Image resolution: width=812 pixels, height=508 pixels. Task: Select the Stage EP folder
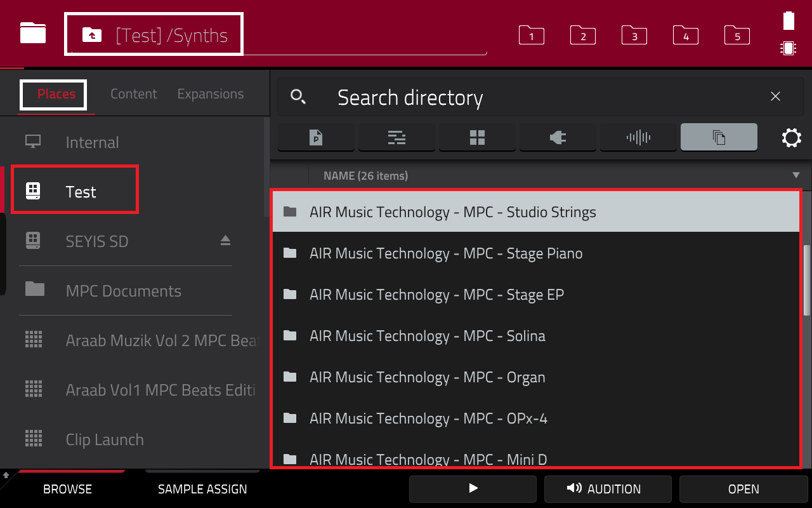click(536, 294)
